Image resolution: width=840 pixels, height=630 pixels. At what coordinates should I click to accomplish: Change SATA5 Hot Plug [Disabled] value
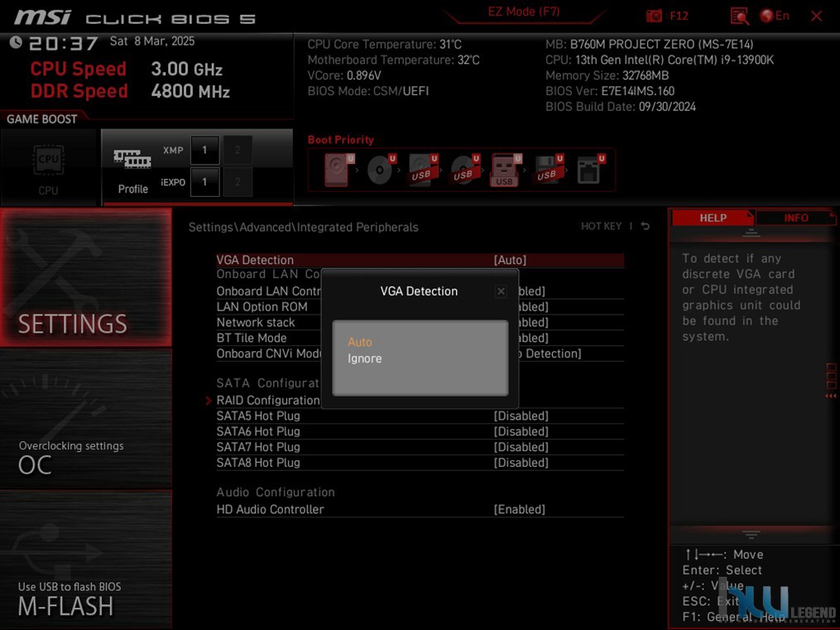521,416
